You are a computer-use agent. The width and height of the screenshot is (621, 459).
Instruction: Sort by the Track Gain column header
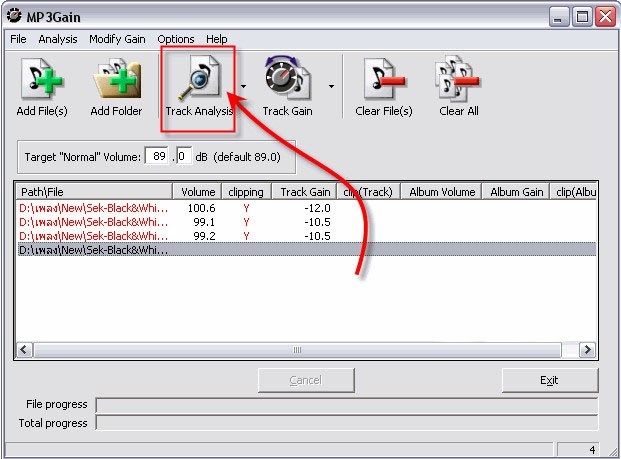pos(304,192)
